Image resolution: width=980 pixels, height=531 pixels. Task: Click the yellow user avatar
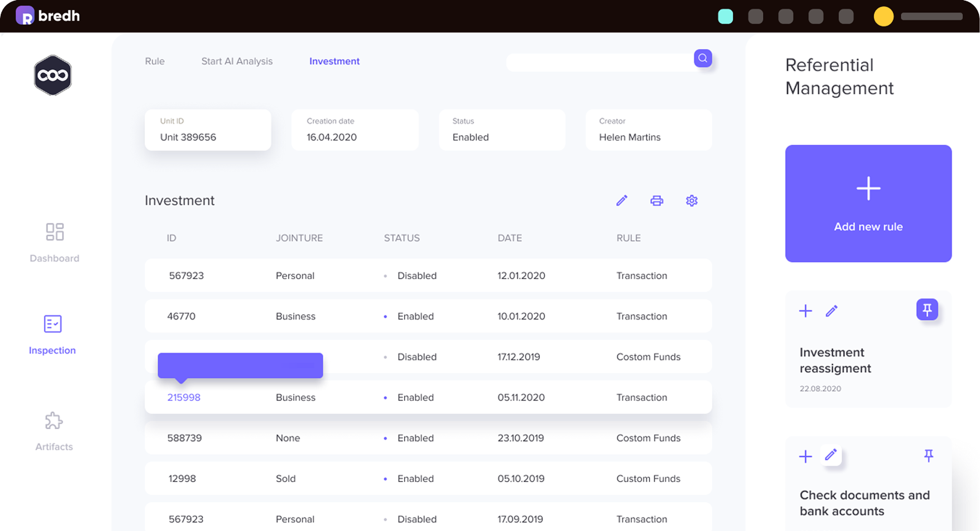(883, 16)
